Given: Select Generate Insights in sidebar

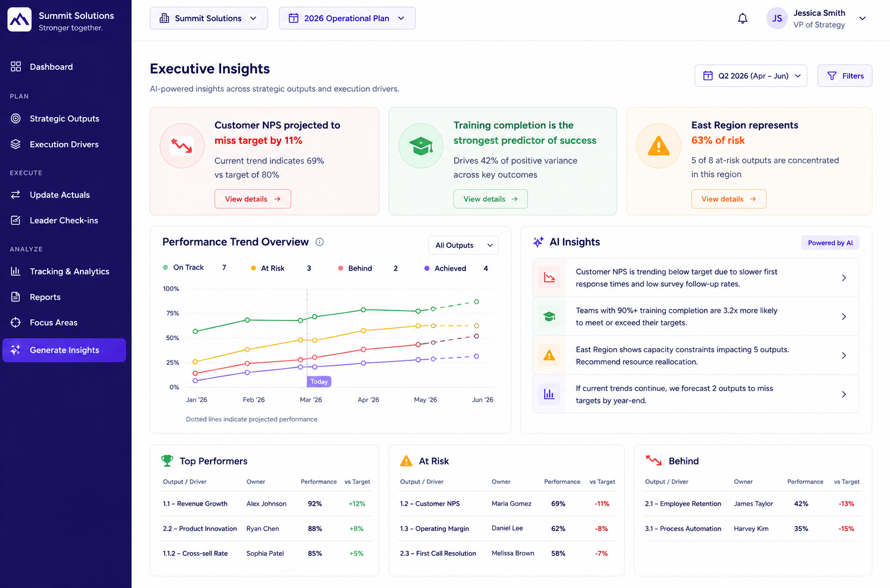Looking at the screenshot, I should (64, 350).
